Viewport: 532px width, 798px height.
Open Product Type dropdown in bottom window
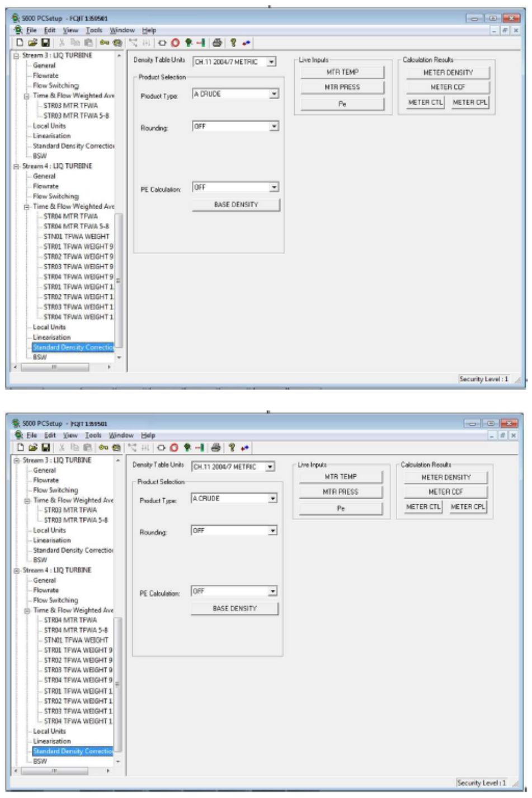273,498
